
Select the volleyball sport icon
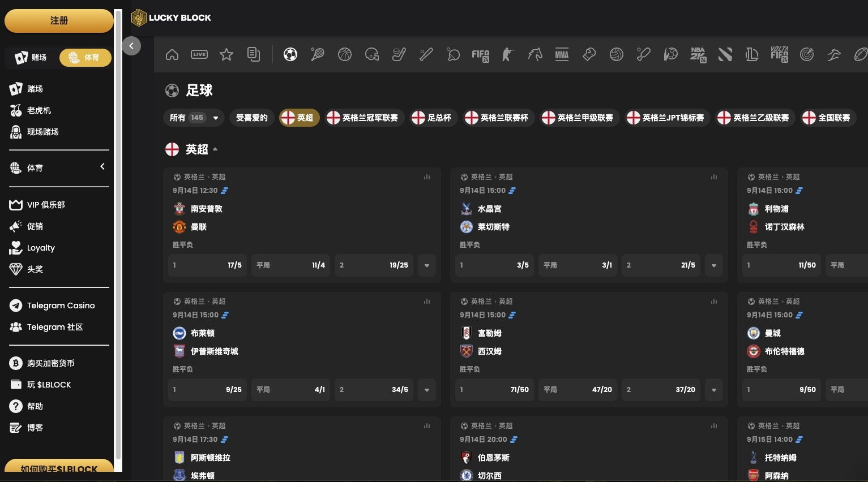(x=617, y=54)
